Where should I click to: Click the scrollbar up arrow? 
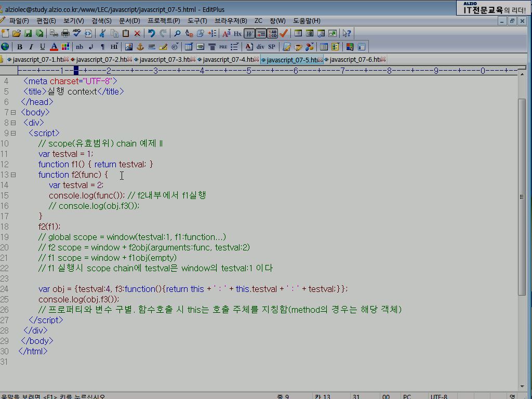(522, 74)
